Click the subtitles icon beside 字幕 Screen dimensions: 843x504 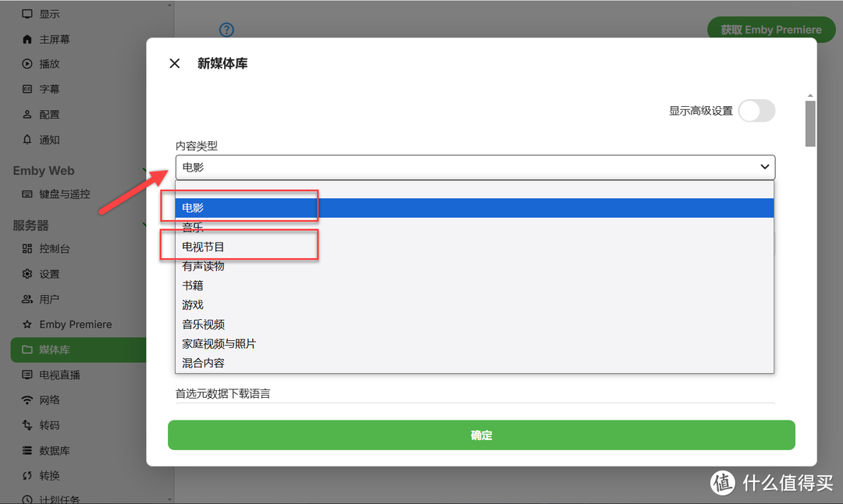[27, 89]
